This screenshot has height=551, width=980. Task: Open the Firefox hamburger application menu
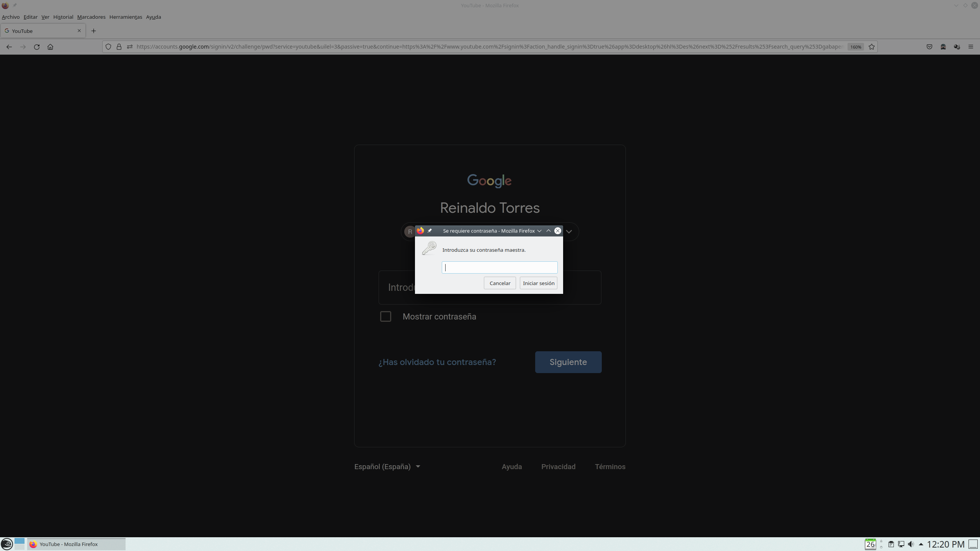point(970,47)
